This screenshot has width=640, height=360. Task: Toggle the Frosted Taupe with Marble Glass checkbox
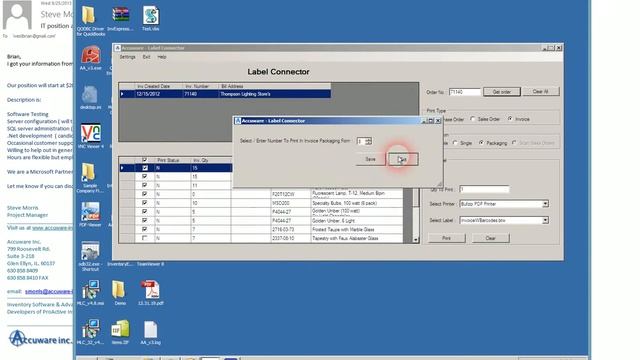[144, 229]
